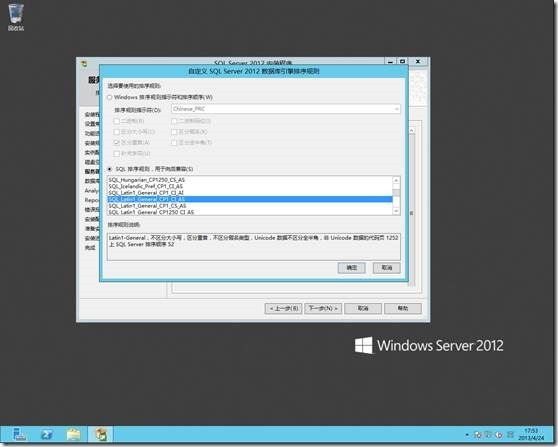
Task: Click the 帮助 help button
Action: [x=403, y=308]
